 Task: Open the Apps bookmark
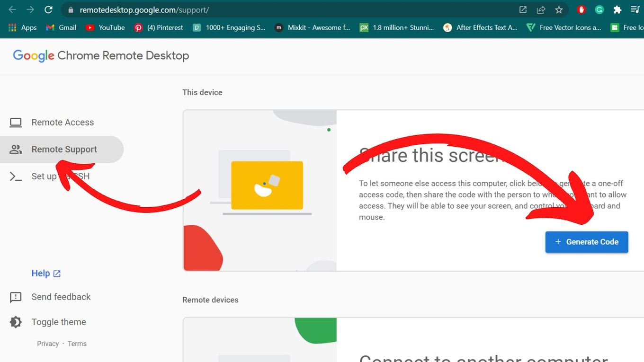point(23,27)
